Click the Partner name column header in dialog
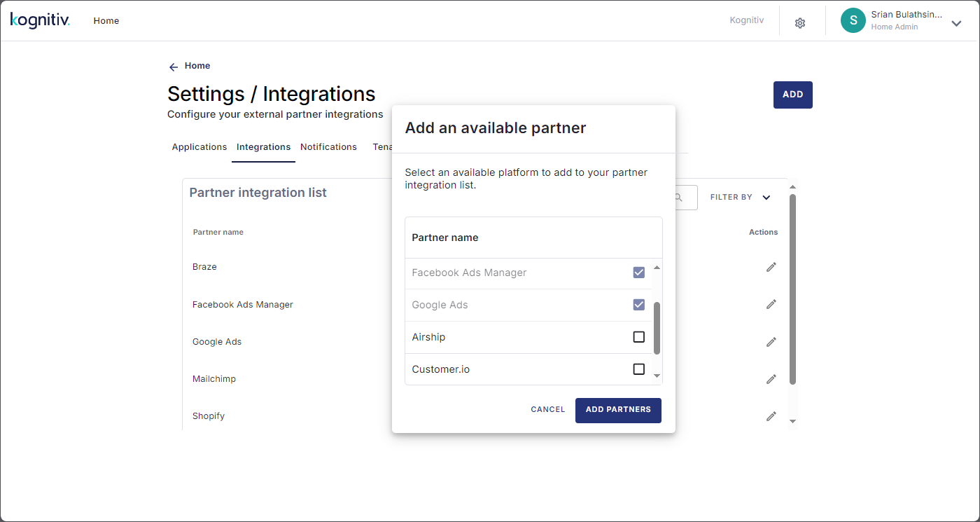This screenshot has height=522, width=980. 445,238
